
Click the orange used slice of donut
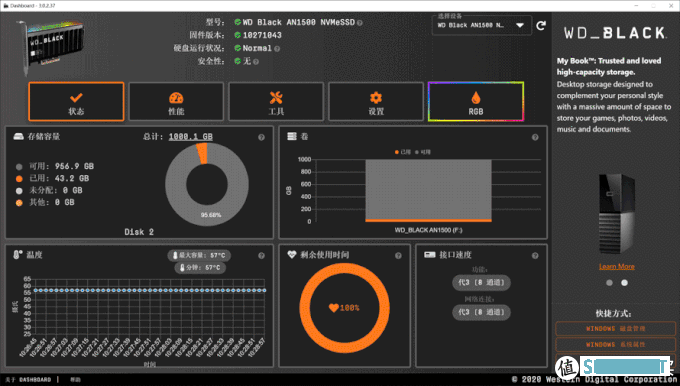coord(202,154)
